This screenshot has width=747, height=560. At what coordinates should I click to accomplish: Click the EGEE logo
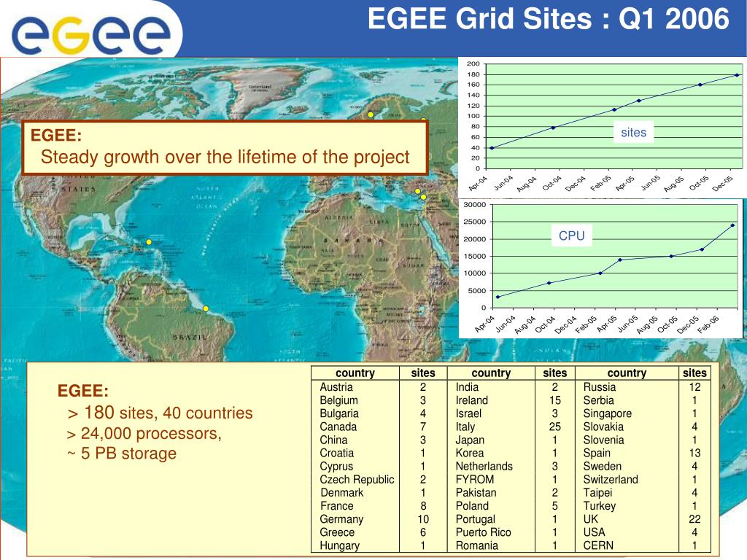point(91,34)
